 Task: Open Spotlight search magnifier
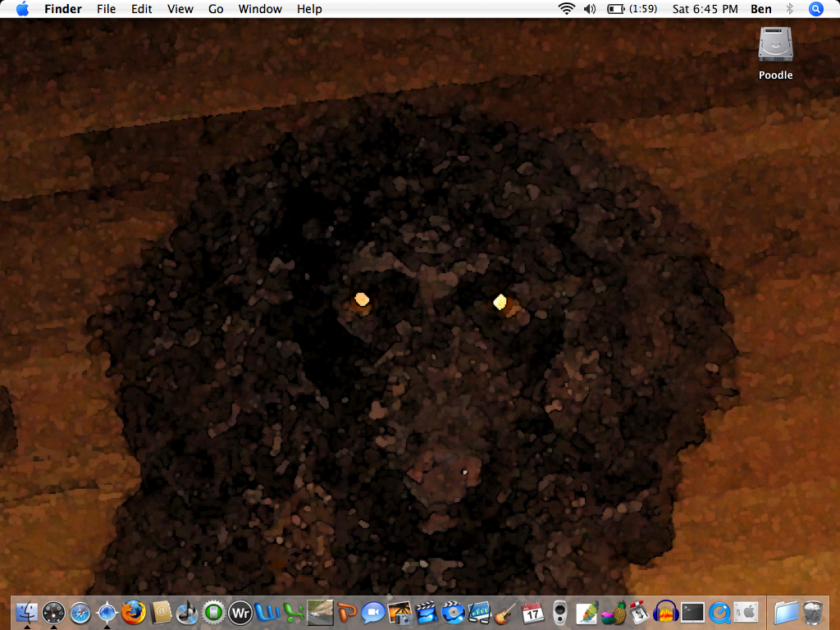click(815, 9)
